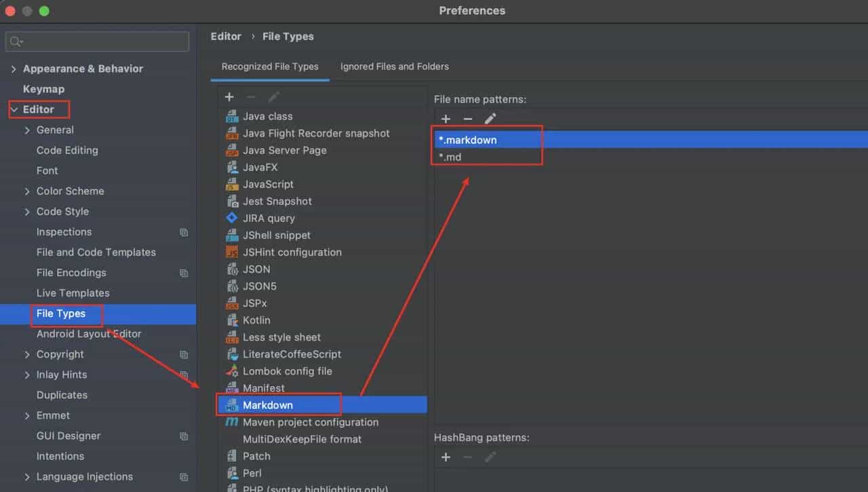
Task: Select the JIRA query file type icon
Action: coord(232,219)
